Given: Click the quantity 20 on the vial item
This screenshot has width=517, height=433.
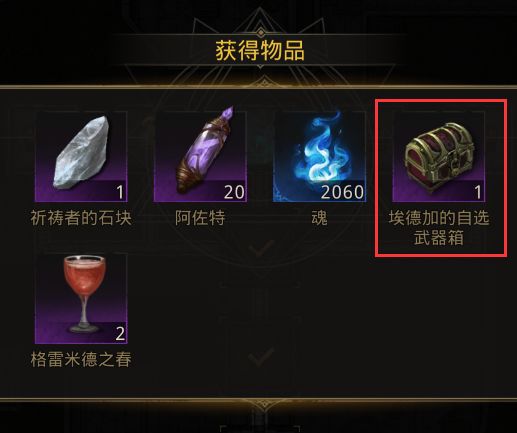Looking at the screenshot, I should click(234, 192).
